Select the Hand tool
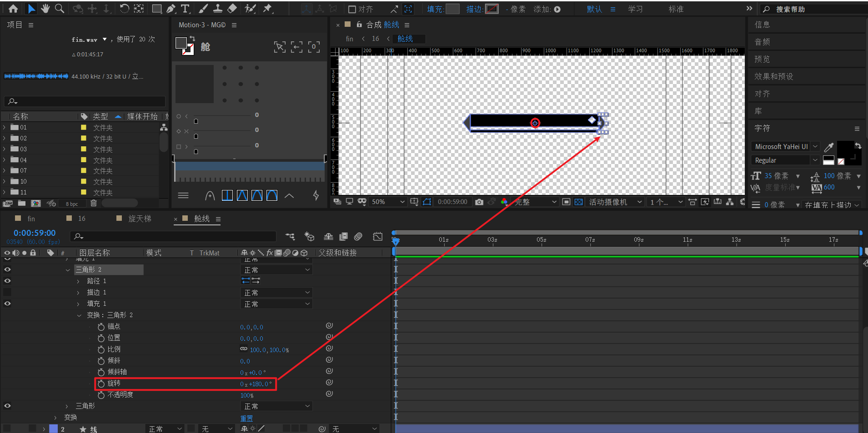Image resolution: width=868 pixels, height=433 pixels. (45, 9)
